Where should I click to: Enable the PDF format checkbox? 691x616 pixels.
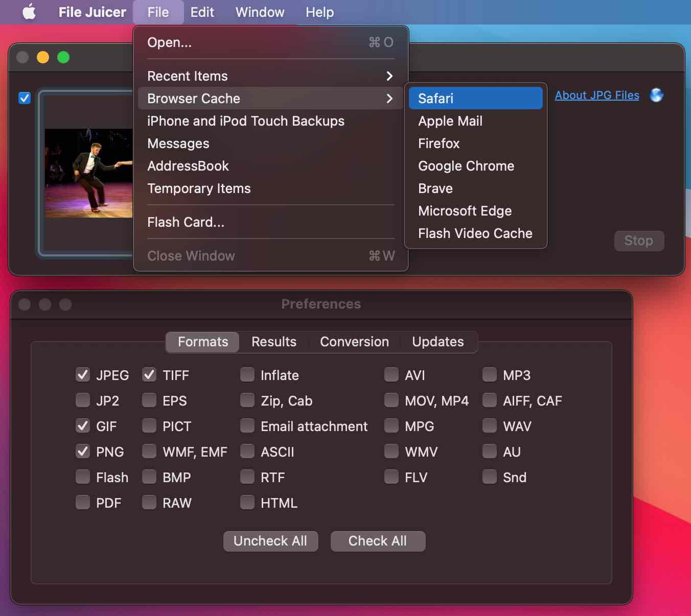point(83,502)
